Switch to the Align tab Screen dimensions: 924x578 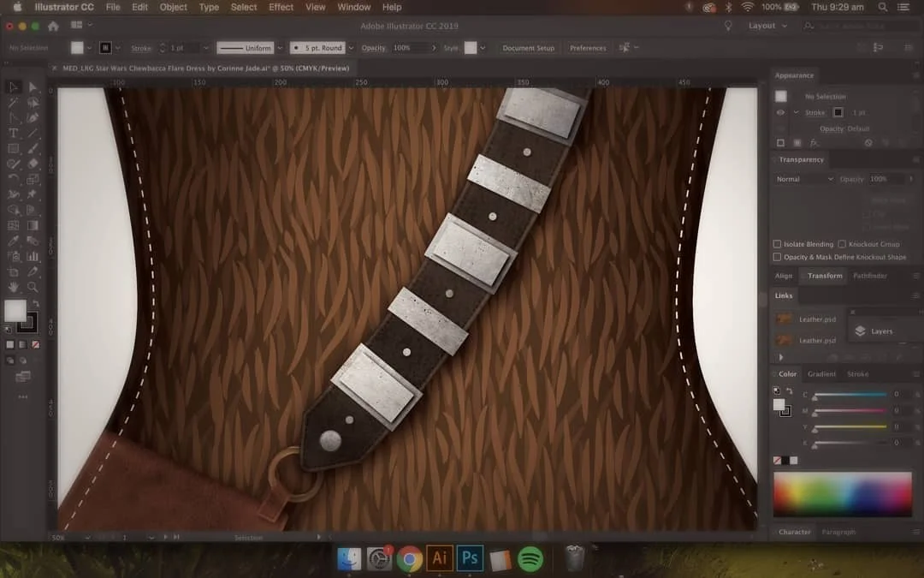coord(783,276)
